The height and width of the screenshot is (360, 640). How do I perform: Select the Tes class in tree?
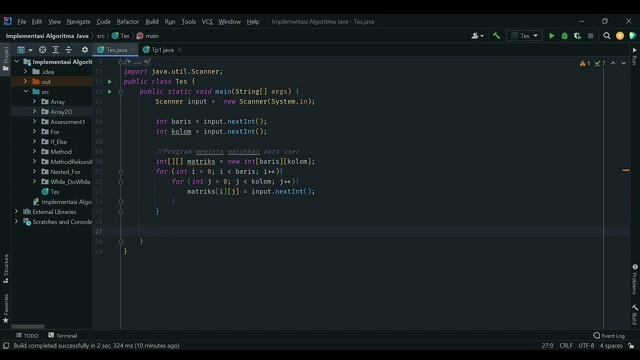click(55, 191)
